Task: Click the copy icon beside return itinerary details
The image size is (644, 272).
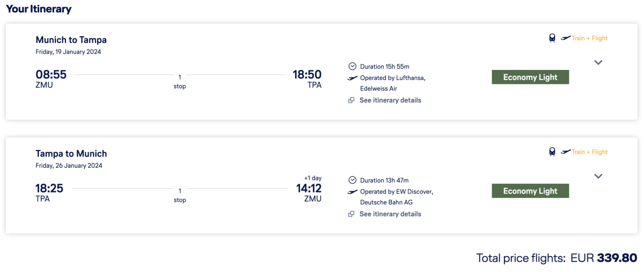Action: point(352,214)
